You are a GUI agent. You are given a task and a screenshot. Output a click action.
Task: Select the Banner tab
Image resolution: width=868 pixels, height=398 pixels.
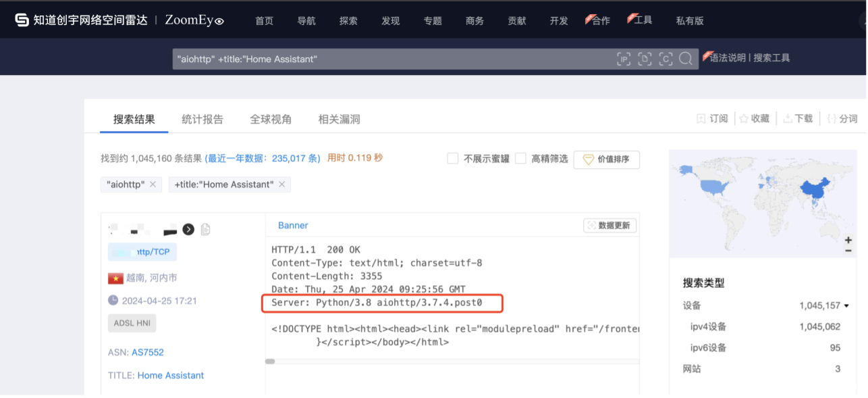(293, 225)
